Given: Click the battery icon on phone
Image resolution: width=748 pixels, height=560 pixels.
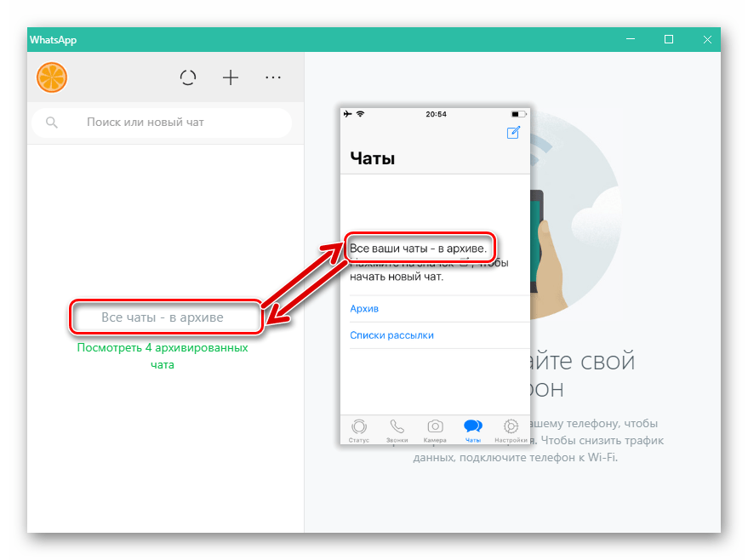Looking at the screenshot, I should point(518,114).
